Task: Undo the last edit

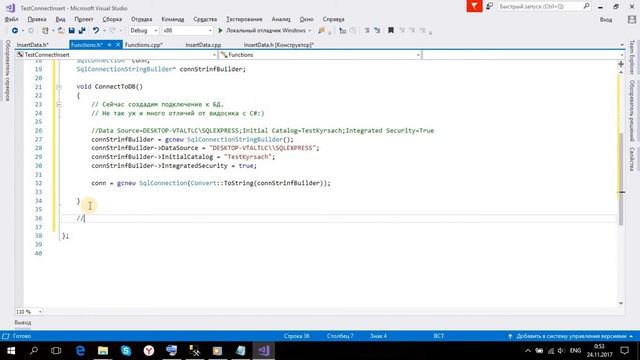Action: click(x=96, y=31)
